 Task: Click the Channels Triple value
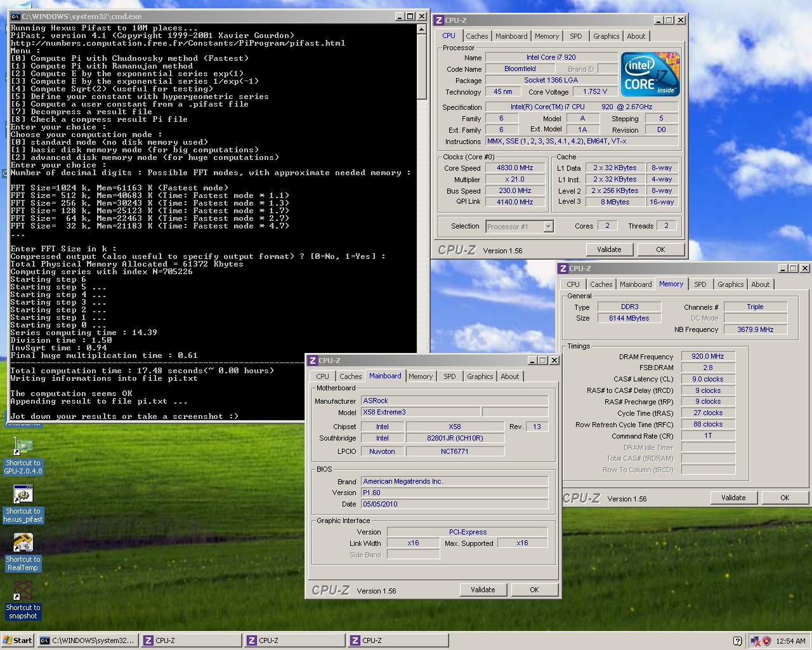point(756,307)
